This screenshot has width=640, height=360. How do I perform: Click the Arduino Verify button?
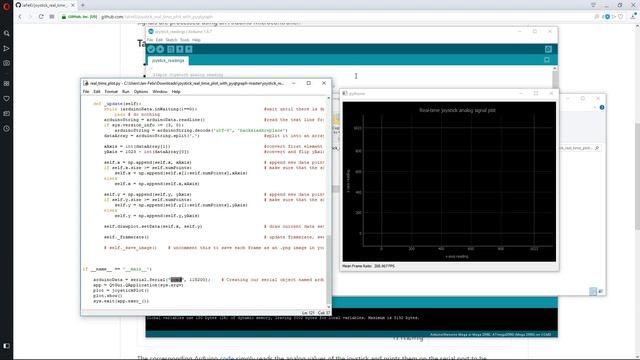151,49
